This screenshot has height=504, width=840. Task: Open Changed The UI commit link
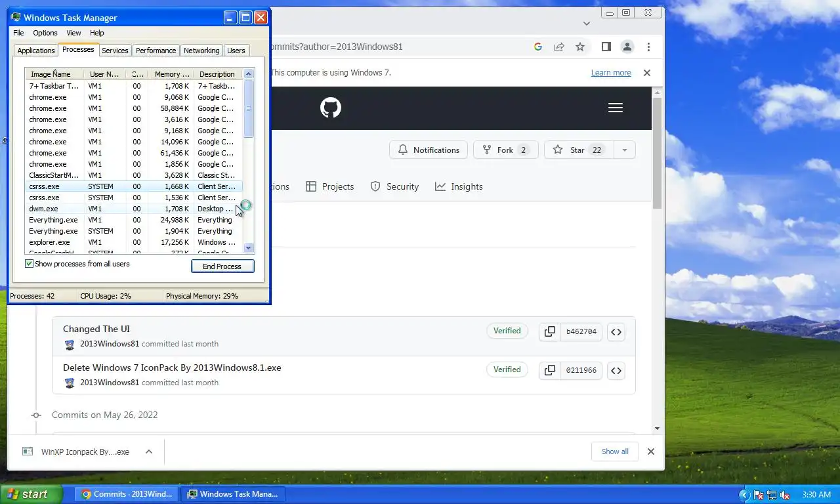[96, 329]
